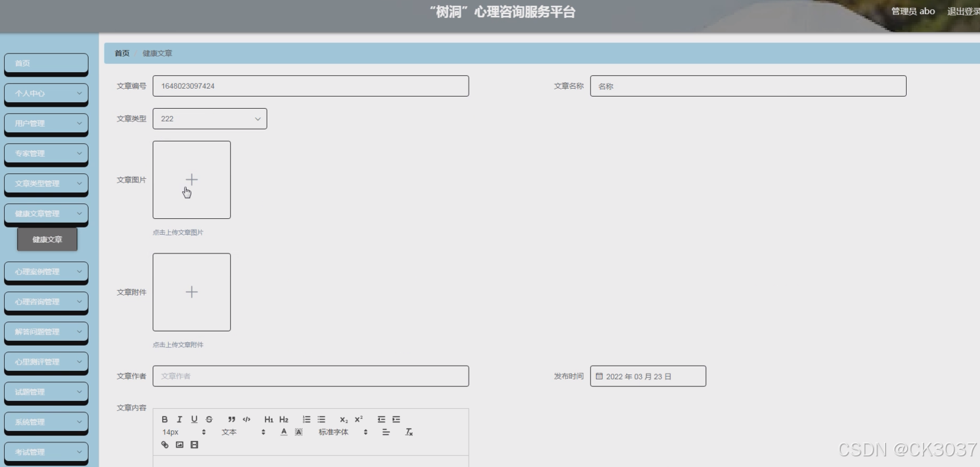The height and width of the screenshot is (467, 980).
Task: Expand the 心理测评管理 sidebar section
Action: pos(46,362)
